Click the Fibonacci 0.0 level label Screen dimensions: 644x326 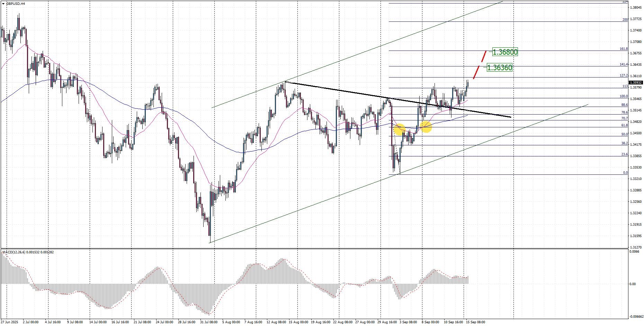pyautogui.click(x=625, y=173)
